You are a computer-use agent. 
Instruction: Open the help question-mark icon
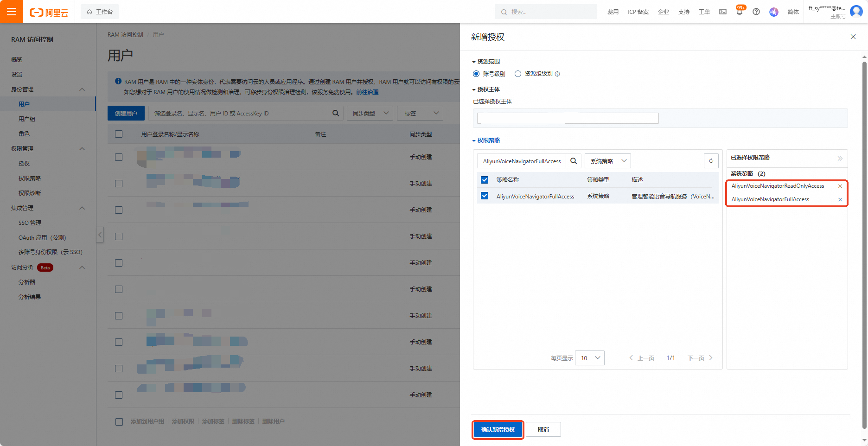point(756,12)
